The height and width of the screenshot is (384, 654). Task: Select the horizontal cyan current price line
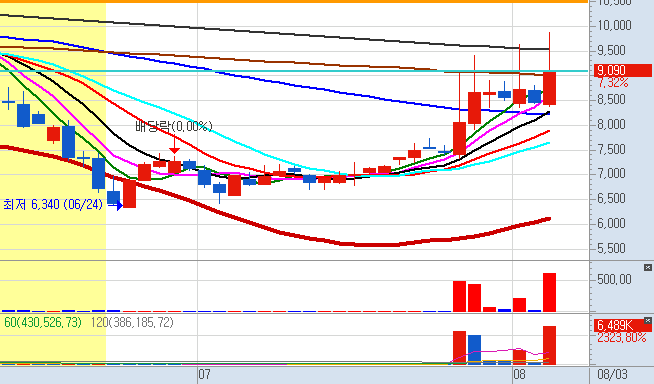pyautogui.click(x=294, y=71)
